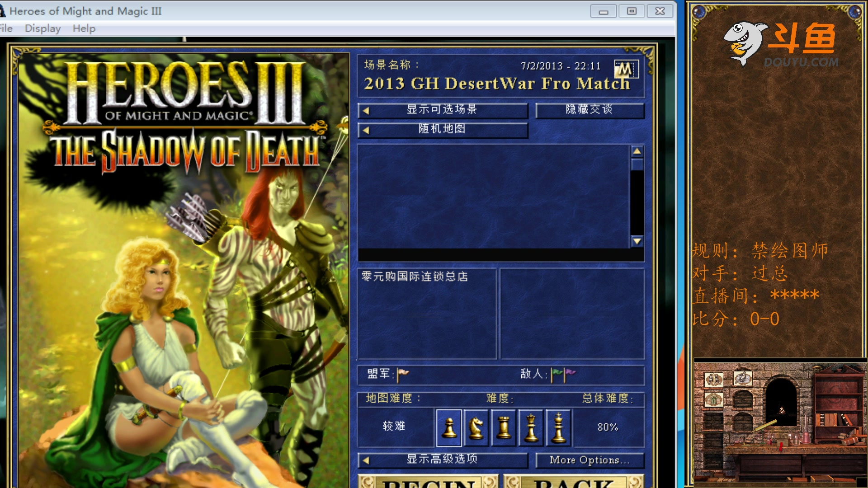
Task: Select the queen difficulty chess icon
Action: point(531,427)
